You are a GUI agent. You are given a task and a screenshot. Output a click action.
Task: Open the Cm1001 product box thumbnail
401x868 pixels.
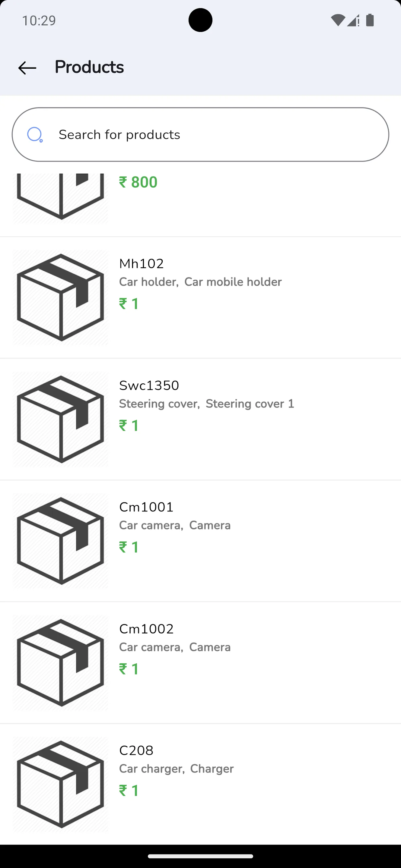point(60,541)
